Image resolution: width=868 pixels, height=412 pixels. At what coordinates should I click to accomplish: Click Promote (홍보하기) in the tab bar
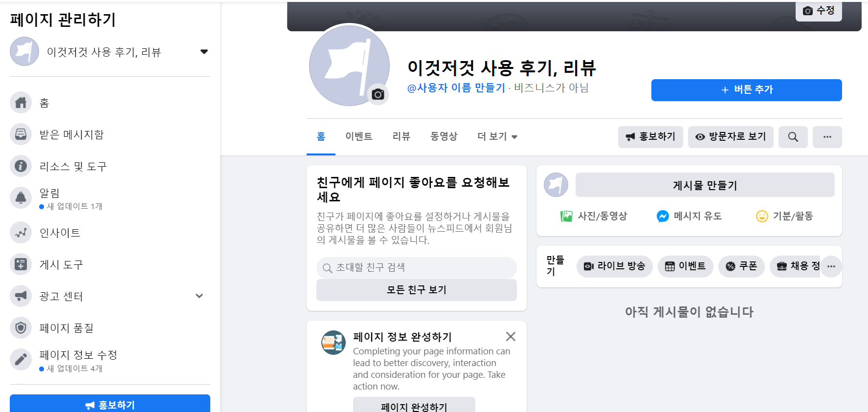(x=650, y=137)
